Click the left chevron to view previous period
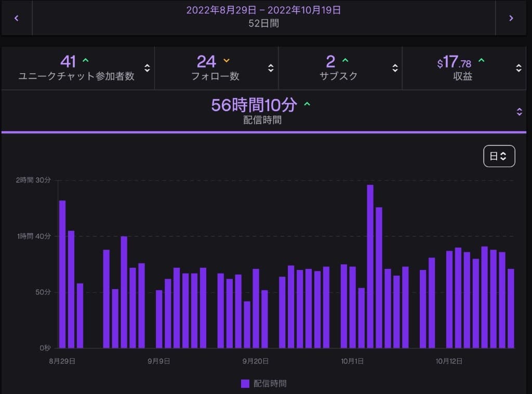532x394 pixels. click(16, 17)
